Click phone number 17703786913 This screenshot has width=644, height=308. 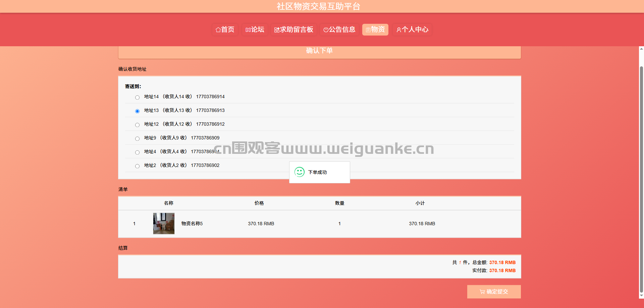[210, 110]
